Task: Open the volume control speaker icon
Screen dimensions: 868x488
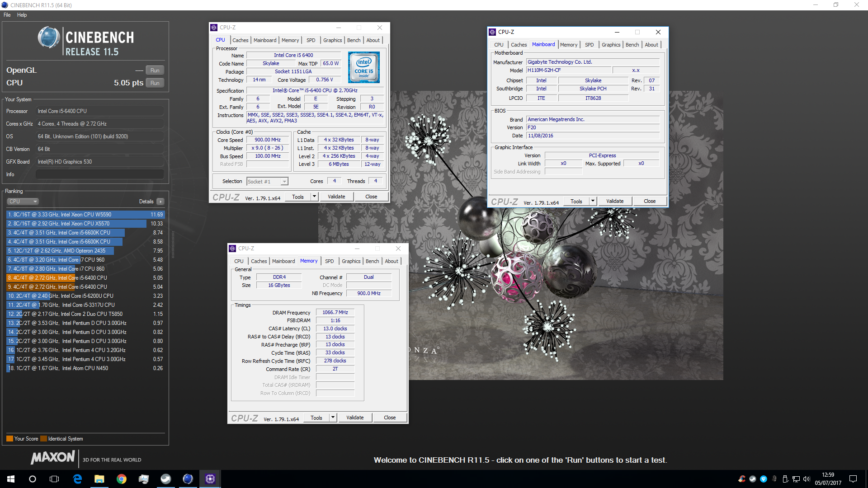Action: click(807, 479)
